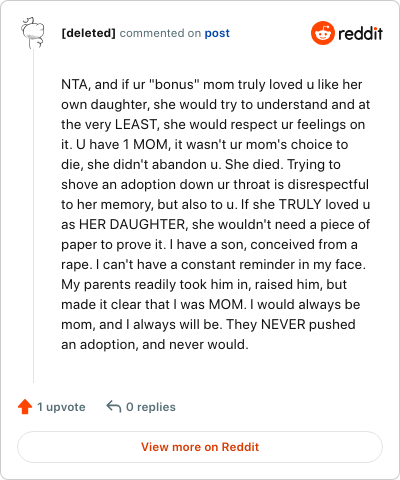The height and width of the screenshot is (480, 400).
Task: Upvote the comment with the orange arrow
Action: click(25, 407)
